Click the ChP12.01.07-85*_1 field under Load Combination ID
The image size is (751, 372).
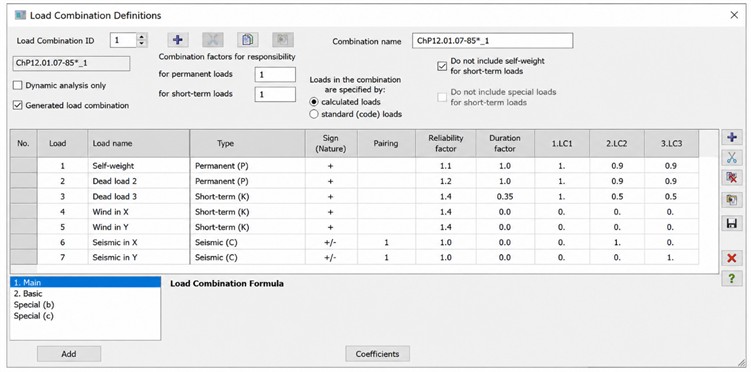[71, 63]
